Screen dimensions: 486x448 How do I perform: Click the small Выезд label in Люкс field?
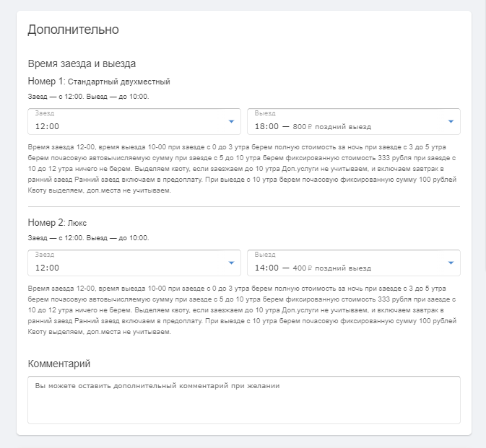click(265, 255)
